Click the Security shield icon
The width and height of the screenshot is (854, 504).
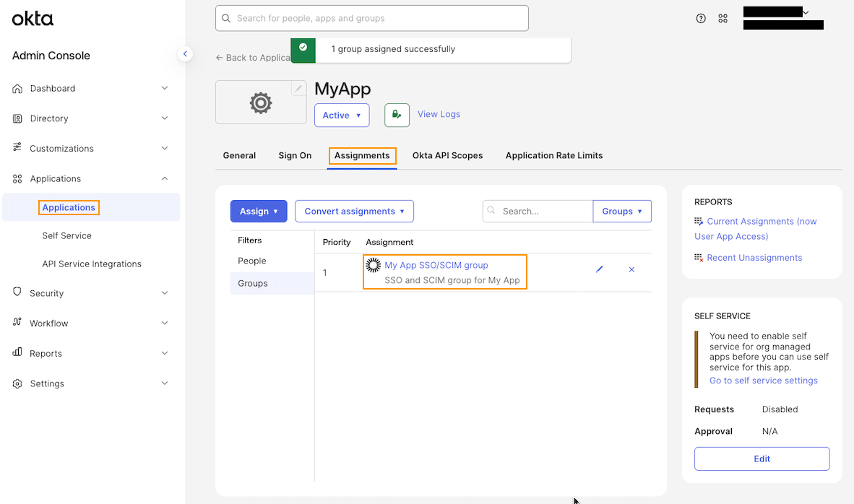pyautogui.click(x=17, y=292)
